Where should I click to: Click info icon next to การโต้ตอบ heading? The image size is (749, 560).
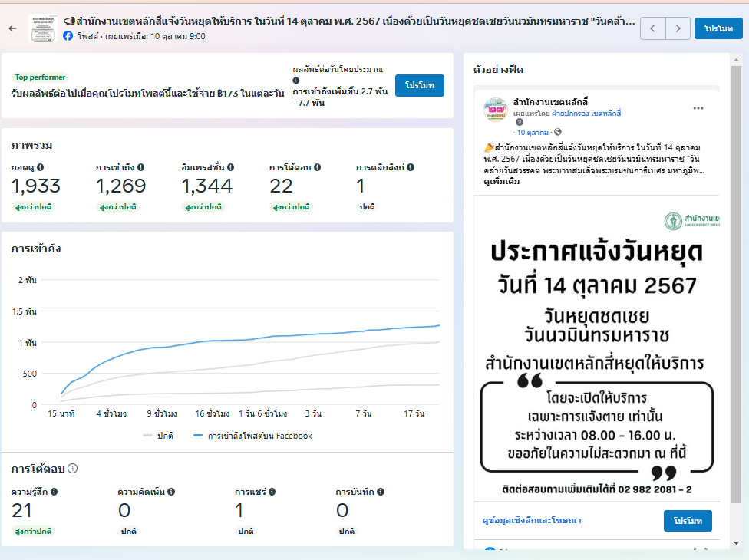[x=72, y=469]
